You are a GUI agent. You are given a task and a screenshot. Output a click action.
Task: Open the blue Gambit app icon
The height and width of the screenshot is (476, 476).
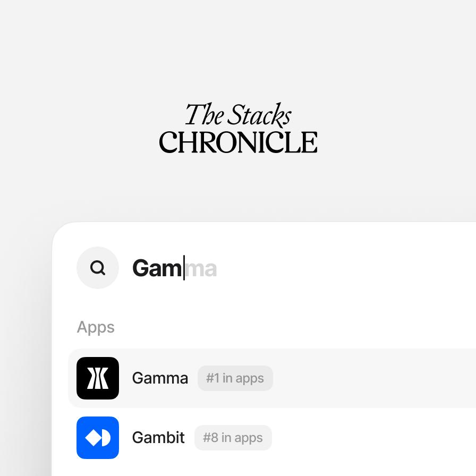tap(98, 437)
